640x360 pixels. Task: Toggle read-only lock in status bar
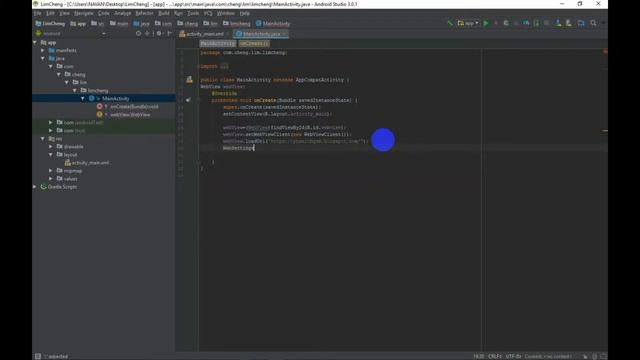point(585,356)
